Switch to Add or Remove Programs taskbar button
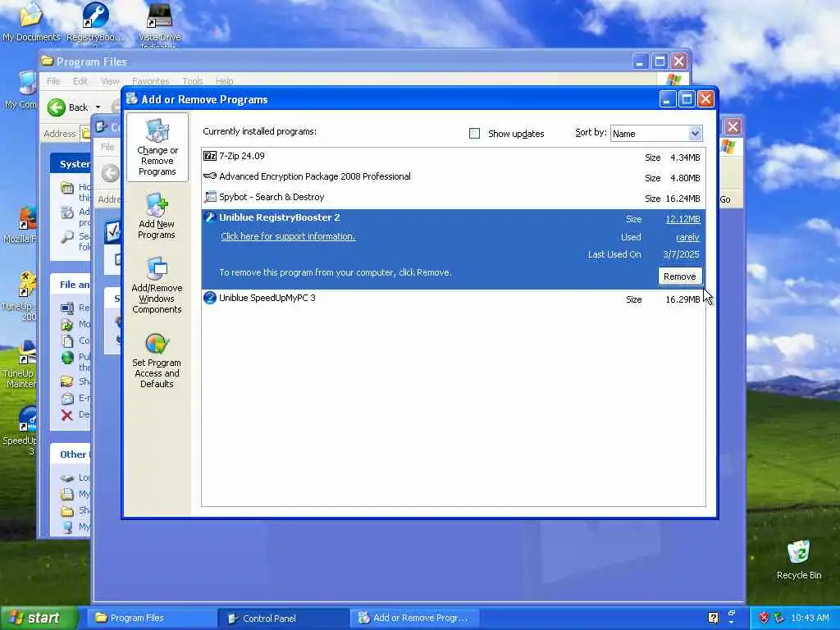 415,618
